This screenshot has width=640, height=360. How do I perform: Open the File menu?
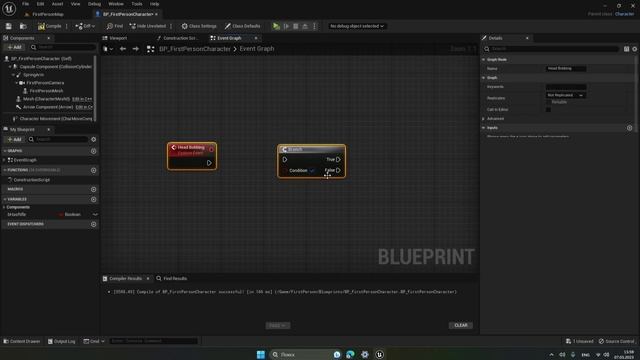(x=25, y=4)
